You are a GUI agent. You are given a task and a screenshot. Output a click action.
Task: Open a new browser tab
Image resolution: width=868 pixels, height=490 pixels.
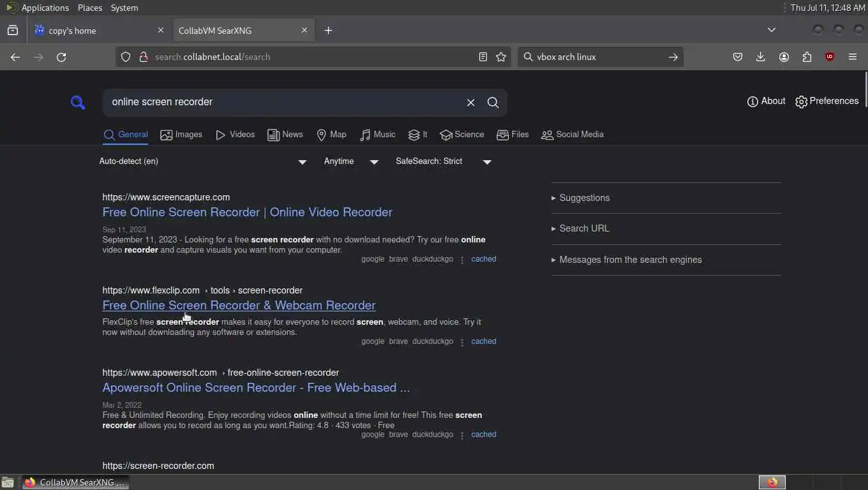[x=328, y=30]
